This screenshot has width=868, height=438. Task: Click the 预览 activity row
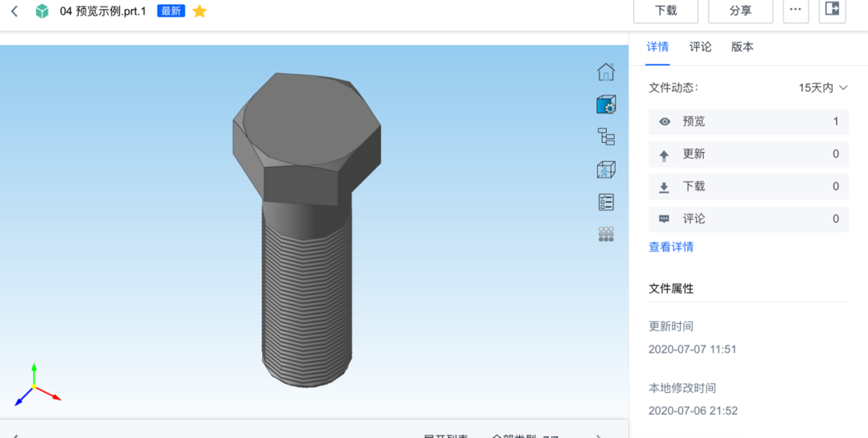pos(748,122)
